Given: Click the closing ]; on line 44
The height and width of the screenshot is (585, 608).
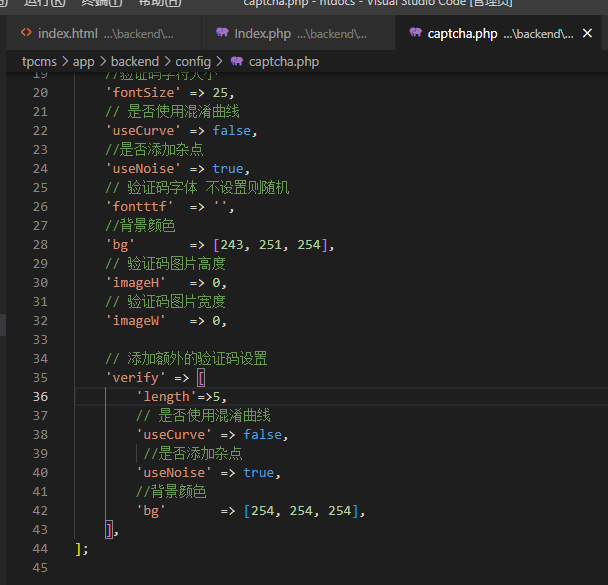Looking at the screenshot, I should point(82,549).
